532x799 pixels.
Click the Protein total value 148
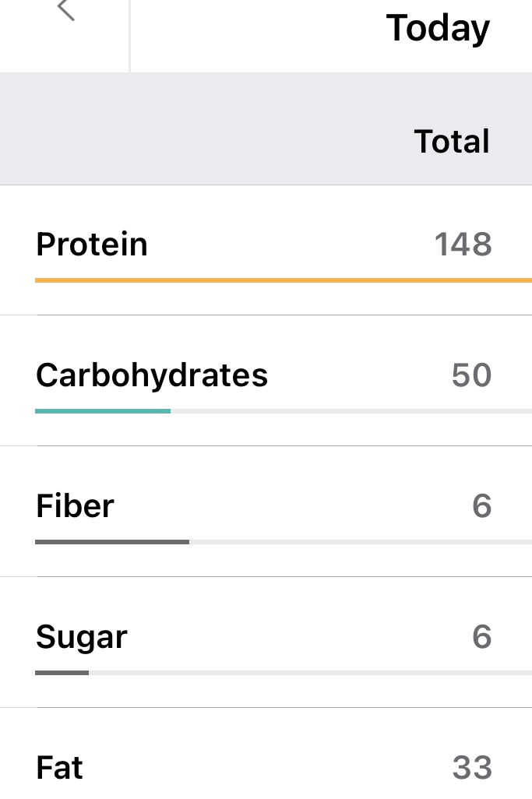point(463,245)
